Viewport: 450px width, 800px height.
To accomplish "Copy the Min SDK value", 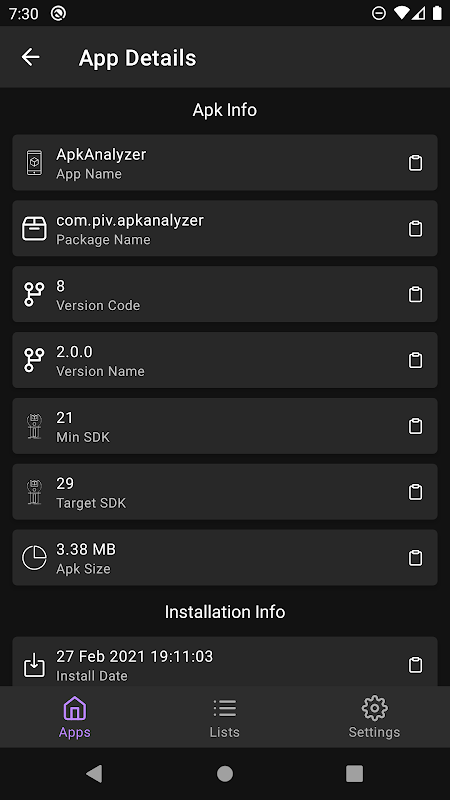I will [x=415, y=426].
